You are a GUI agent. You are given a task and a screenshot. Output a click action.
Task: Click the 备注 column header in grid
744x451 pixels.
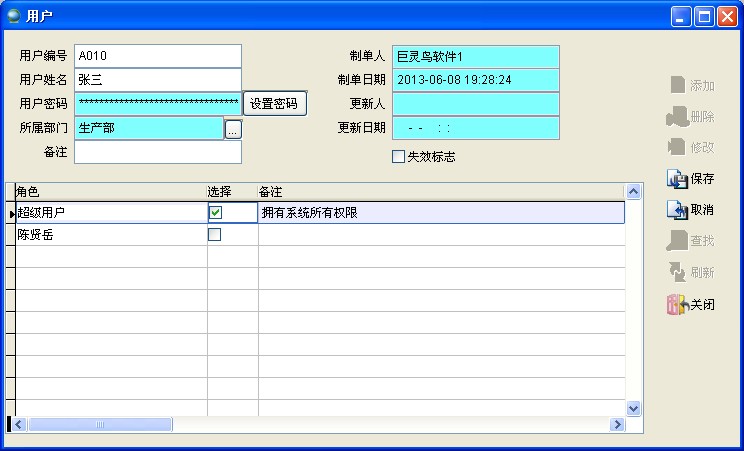click(x=440, y=191)
